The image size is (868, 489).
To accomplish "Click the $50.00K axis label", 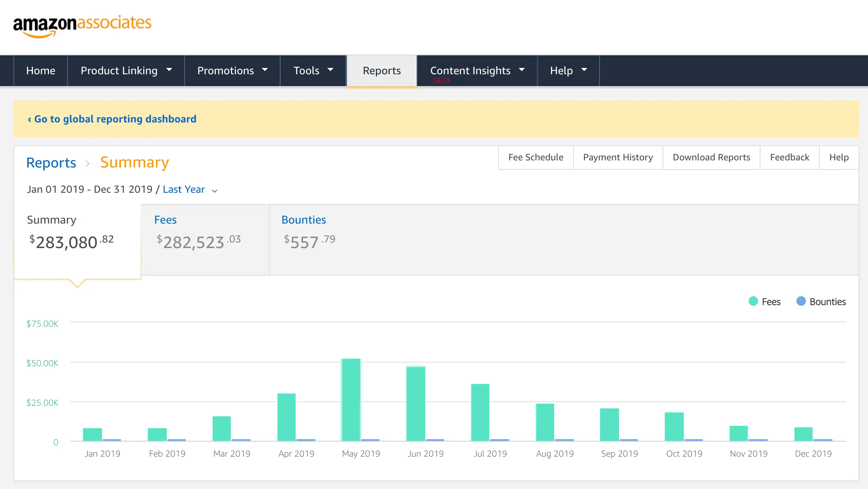I will pyautogui.click(x=42, y=363).
